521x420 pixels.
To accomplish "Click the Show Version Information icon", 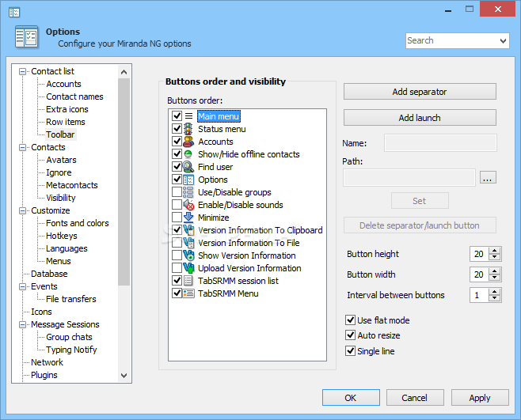I will click(x=188, y=255).
